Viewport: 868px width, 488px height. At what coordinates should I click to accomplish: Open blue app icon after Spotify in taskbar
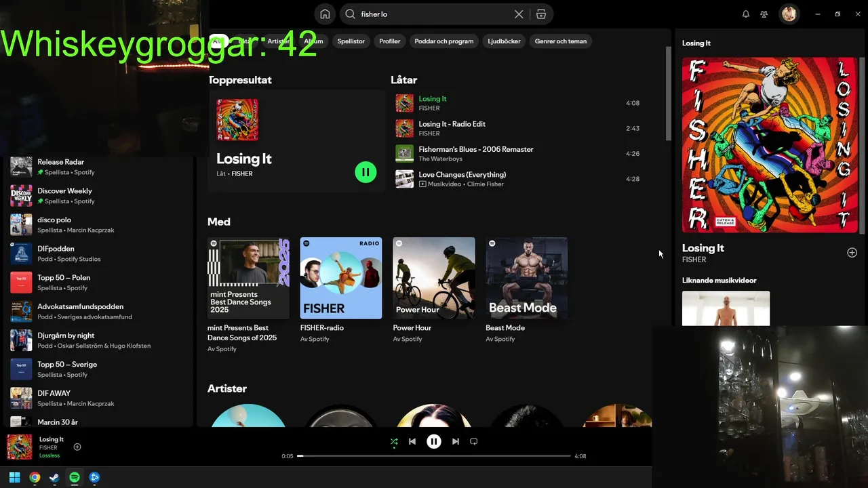94,477
